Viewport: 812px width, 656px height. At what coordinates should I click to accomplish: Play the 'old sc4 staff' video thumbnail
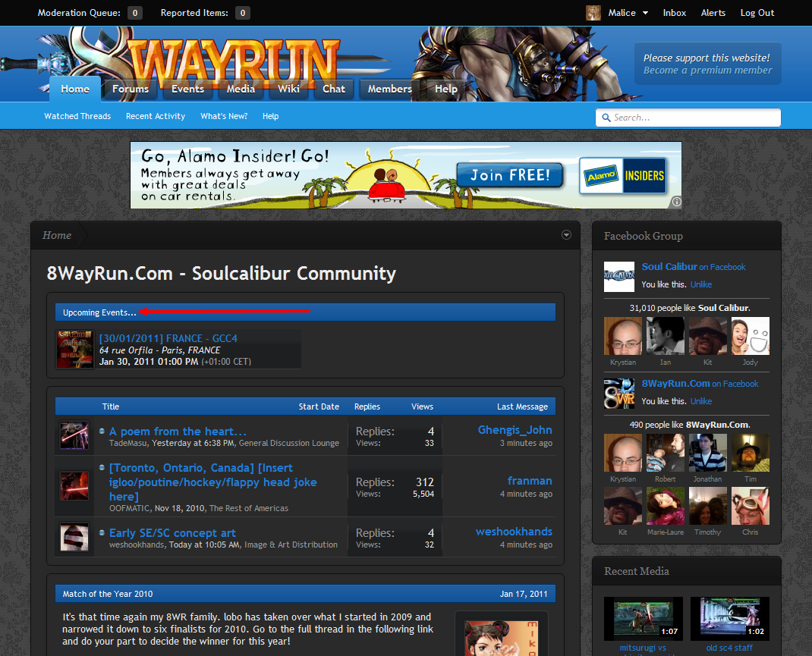point(729,619)
